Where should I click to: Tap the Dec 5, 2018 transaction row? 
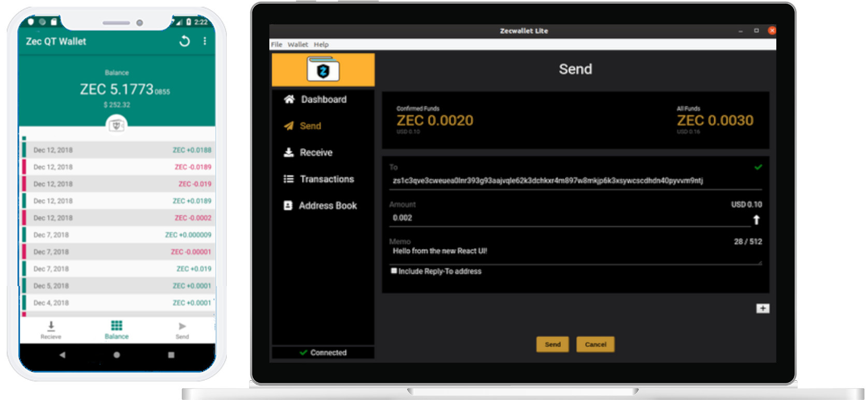(118, 286)
